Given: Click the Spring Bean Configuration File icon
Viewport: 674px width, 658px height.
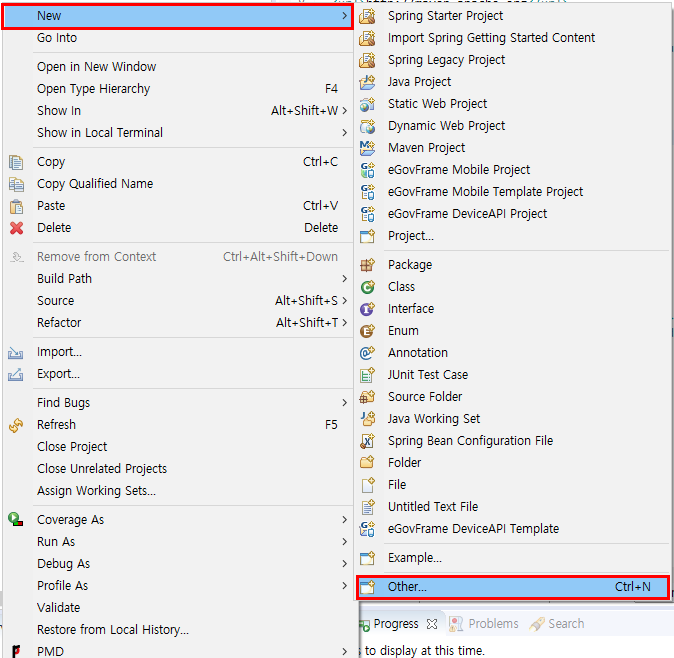Looking at the screenshot, I should tap(367, 441).
